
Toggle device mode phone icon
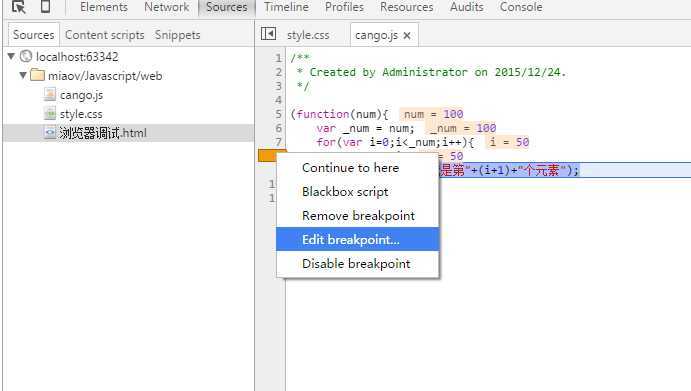(45, 7)
